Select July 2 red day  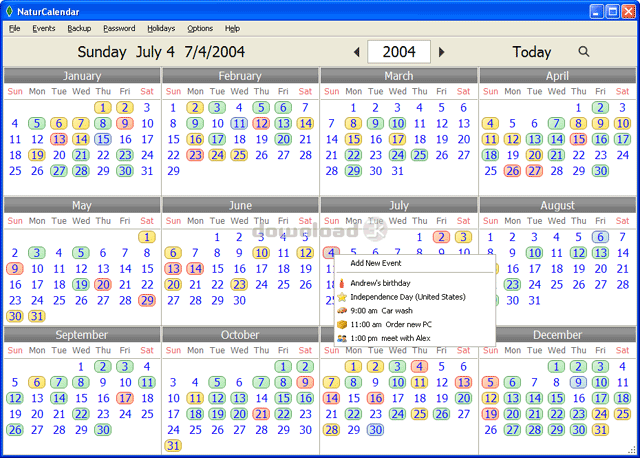pos(441,237)
